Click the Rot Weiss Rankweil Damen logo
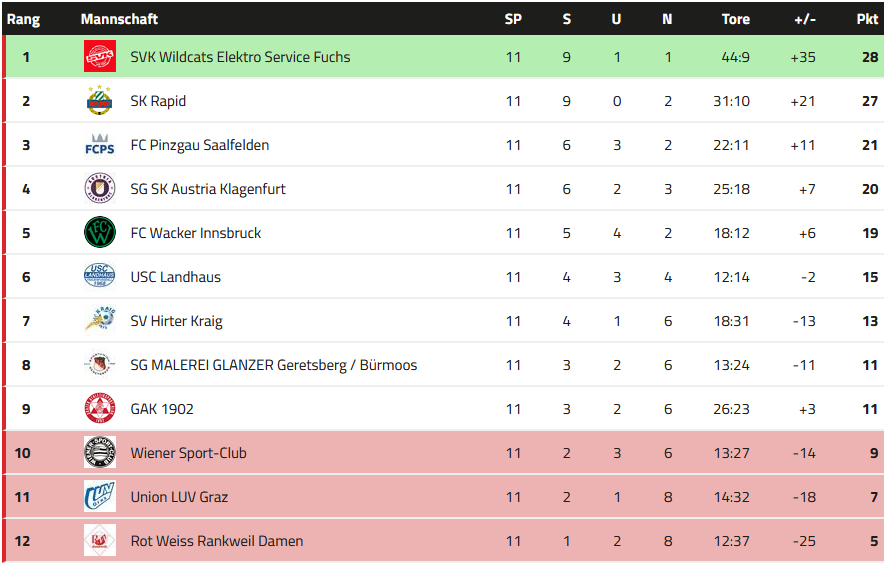 pyautogui.click(x=100, y=541)
